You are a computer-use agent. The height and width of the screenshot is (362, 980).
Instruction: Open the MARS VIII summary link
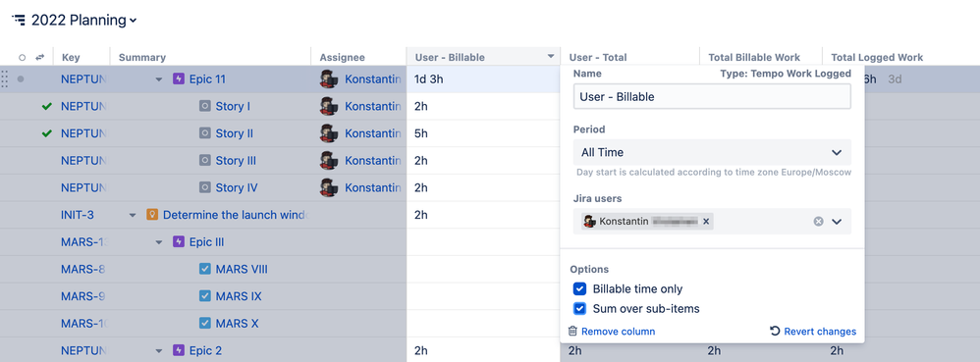[x=242, y=269]
